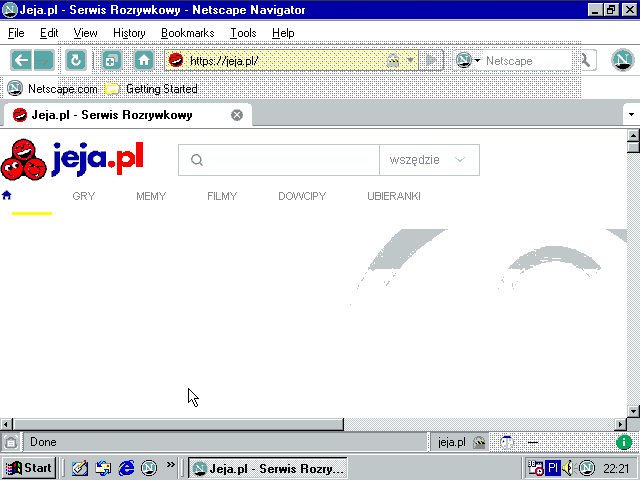Open the list all tabs dropdown arrow
The image size is (640, 480).
click(631, 115)
